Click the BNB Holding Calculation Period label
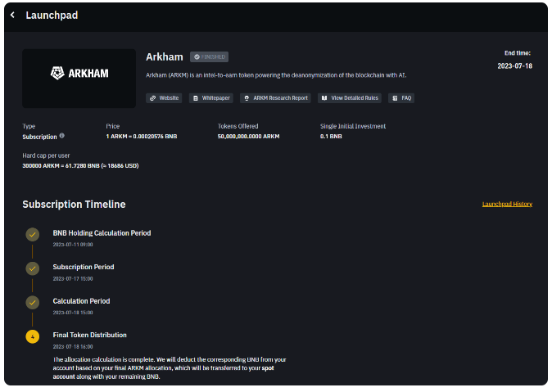Screen dimensions: 552x392 (x=102, y=233)
